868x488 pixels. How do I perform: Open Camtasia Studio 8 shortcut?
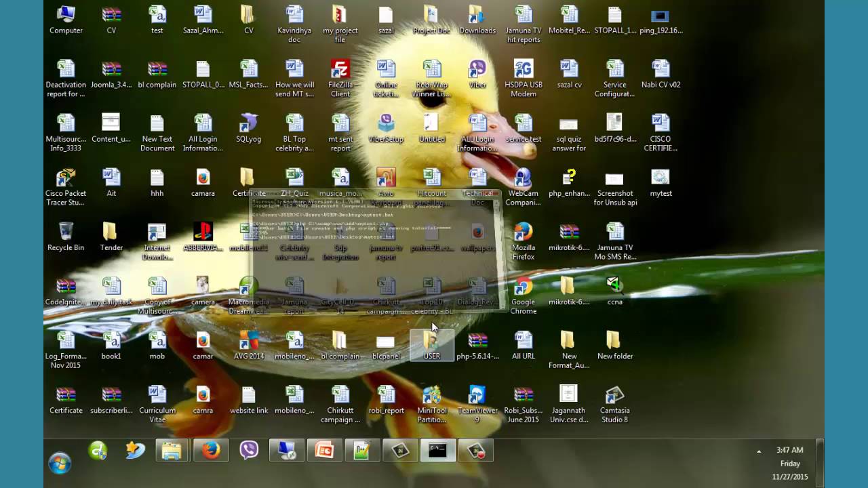coord(614,404)
